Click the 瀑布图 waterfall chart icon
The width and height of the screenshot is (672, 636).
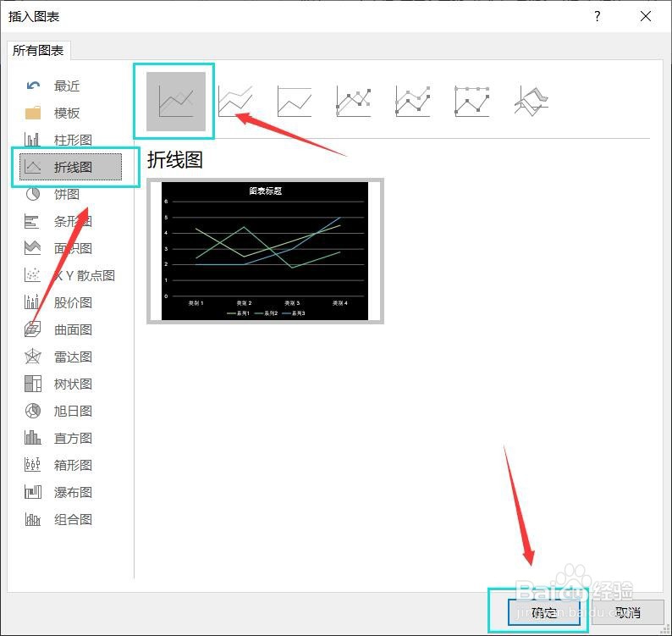32,492
